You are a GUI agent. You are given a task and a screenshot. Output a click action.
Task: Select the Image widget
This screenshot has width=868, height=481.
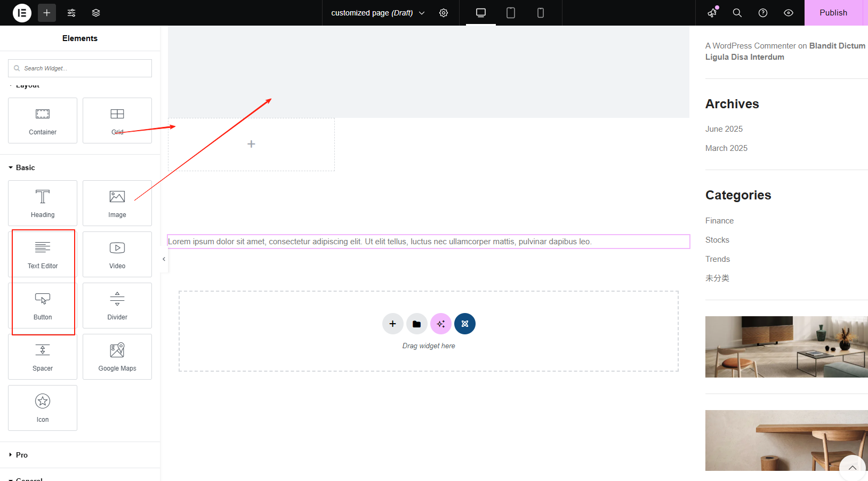point(117,203)
